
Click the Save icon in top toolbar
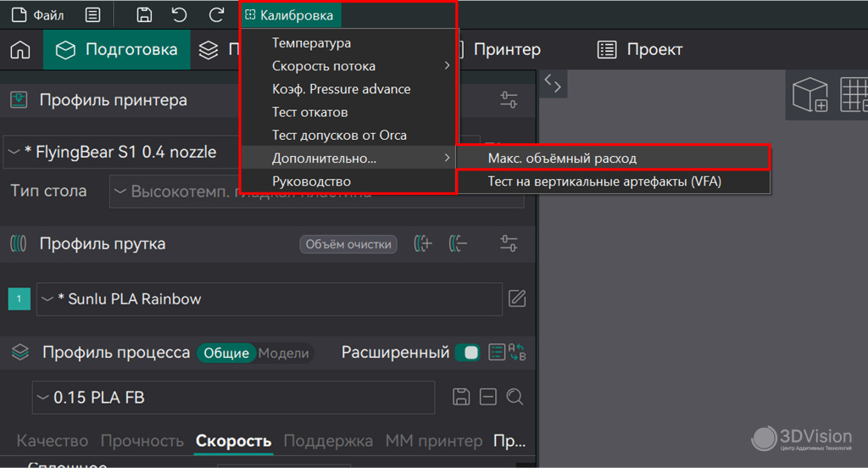click(144, 14)
